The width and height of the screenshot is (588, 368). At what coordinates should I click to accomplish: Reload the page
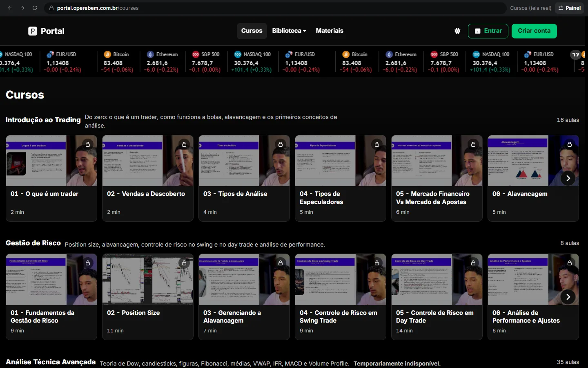tap(35, 8)
